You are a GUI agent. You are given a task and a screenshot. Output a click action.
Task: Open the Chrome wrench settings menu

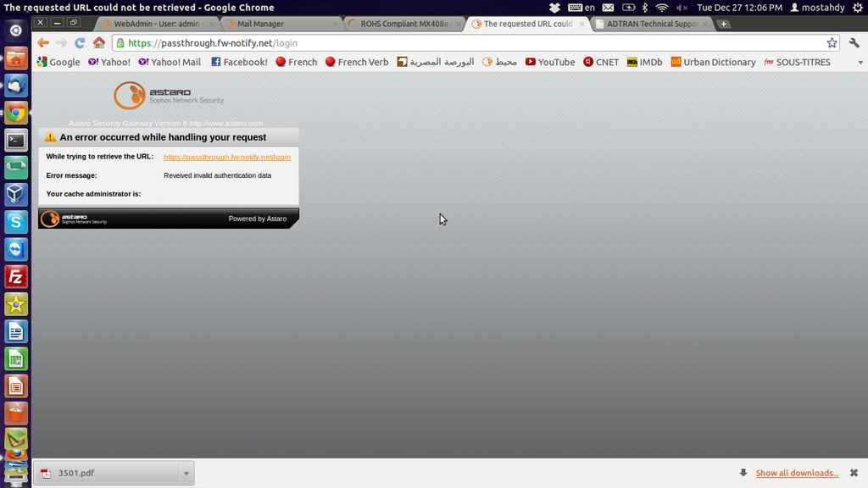854,42
